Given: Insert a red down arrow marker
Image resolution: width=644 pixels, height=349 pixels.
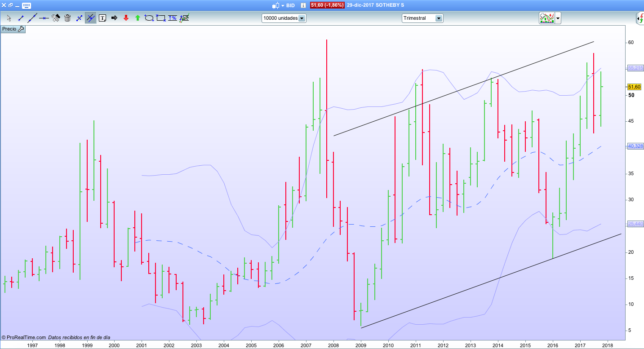Looking at the screenshot, I should point(126,18).
